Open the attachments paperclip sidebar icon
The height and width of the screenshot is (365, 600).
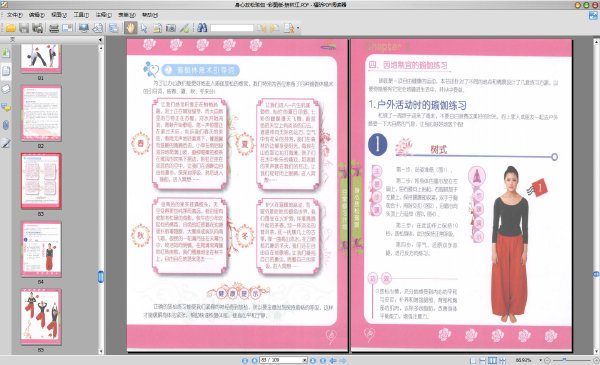click(x=6, y=125)
